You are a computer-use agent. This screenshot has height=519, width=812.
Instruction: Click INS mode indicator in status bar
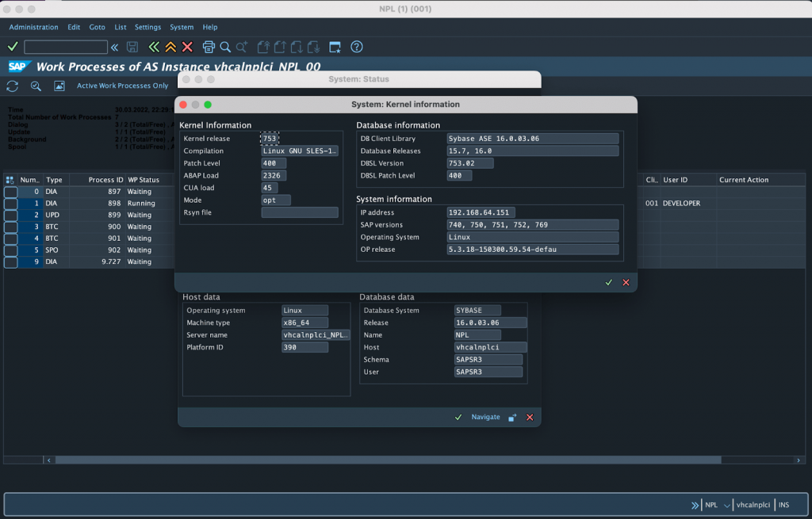tap(784, 505)
